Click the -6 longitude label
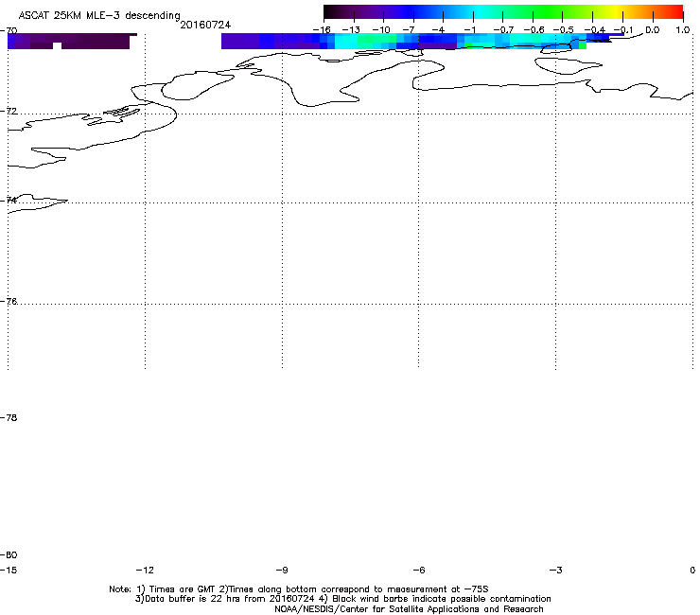The height and width of the screenshot is (615, 700). [419, 571]
